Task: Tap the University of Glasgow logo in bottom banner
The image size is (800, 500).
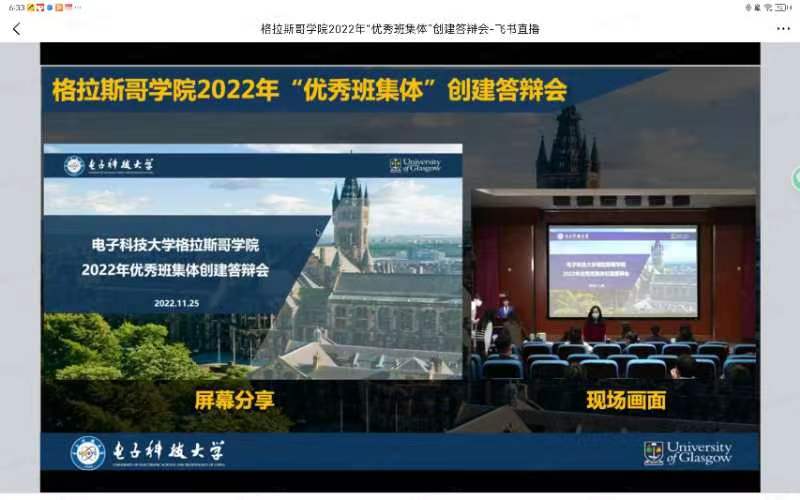Action: (688, 453)
